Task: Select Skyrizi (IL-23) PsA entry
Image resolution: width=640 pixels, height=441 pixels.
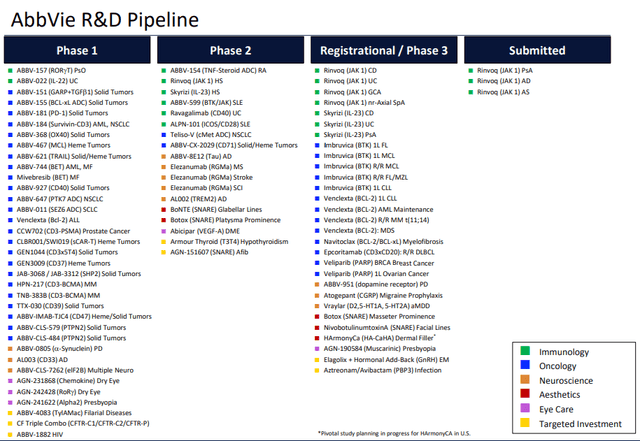Action: click(x=350, y=135)
